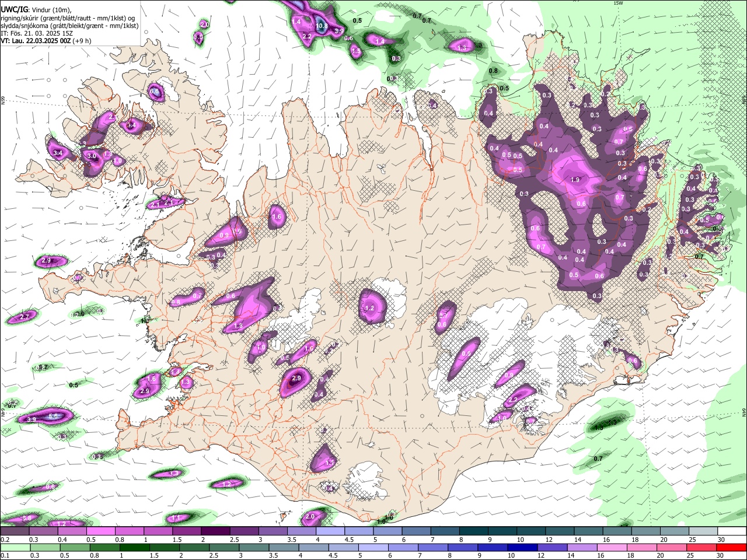Screen dimensions: 747x560
Task: Click the bright pink swatch between 0.5 and 0.8 in the upper legend row
Action: pos(100,531)
